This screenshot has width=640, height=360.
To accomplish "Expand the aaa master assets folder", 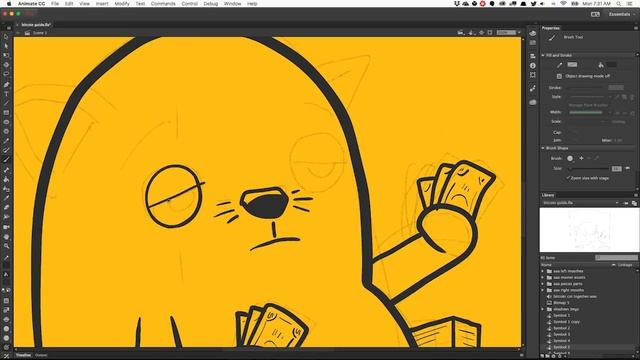I will click(543, 277).
